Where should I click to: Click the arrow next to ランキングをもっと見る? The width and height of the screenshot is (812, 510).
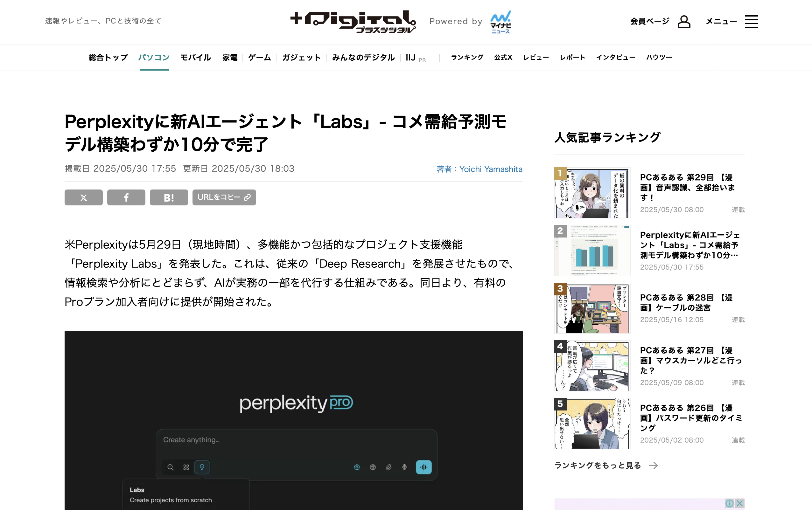tap(654, 465)
